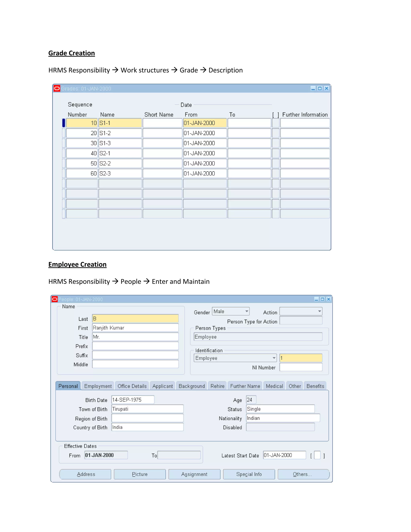Click the First name field Ranjith Kumar
Viewport: 411px width, 532px height.
[x=135, y=328]
